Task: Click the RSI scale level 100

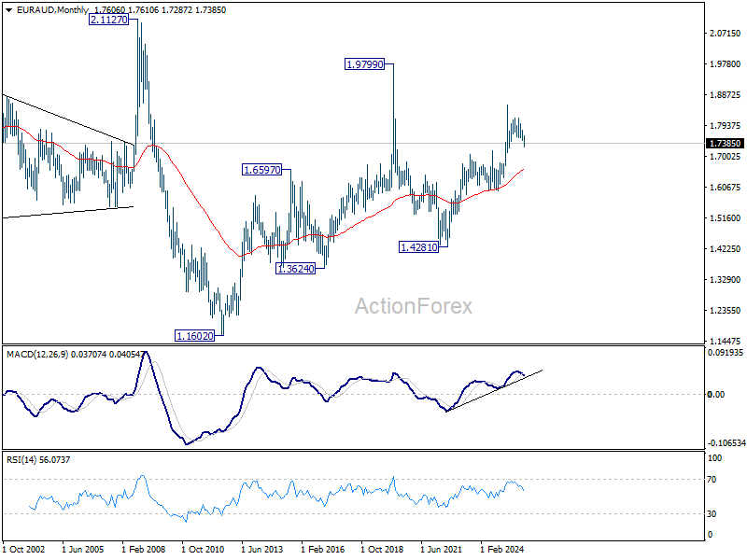Action: pos(714,458)
